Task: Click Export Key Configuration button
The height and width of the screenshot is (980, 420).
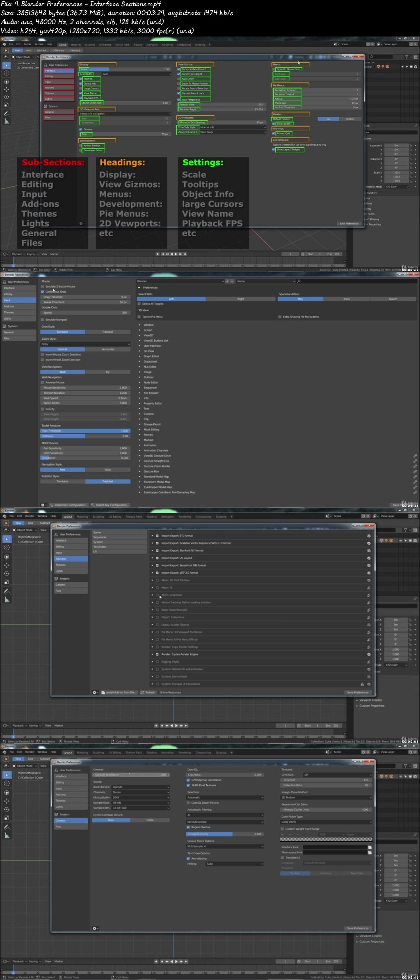Action: 110,505
